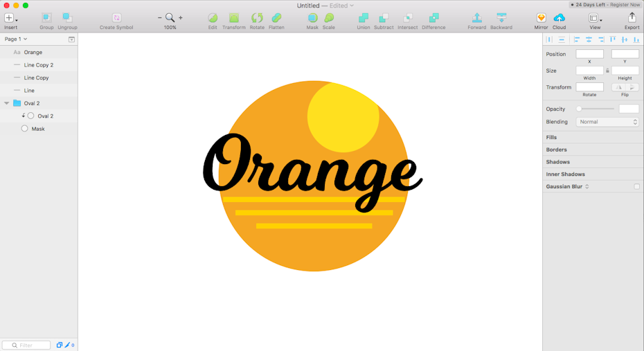Select the Orange text layer
Image resolution: width=644 pixels, height=351 pixels.
click(x=33, y=53)
